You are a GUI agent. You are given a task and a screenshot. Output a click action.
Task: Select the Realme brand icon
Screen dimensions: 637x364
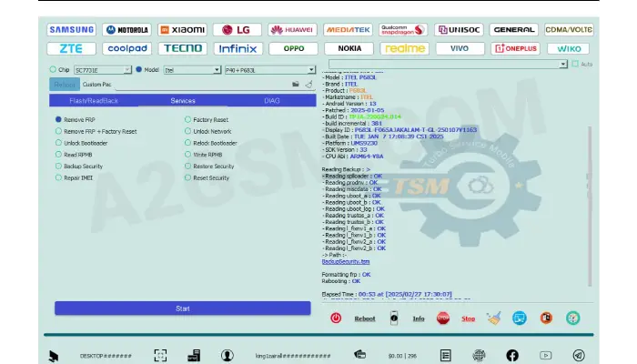(405, 48)
